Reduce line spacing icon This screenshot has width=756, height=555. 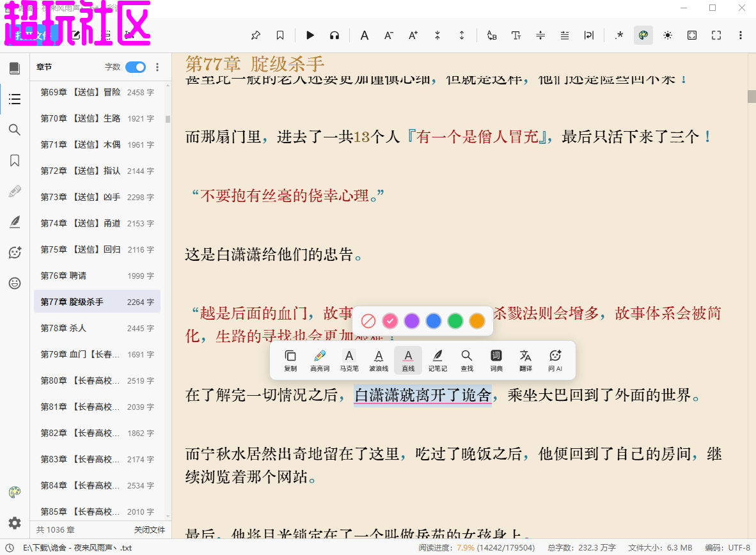click(x=437, y=35)
